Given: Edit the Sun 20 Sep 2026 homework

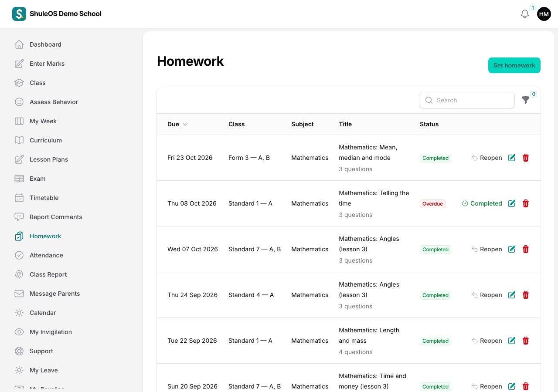Looking at the screenshot, I should coord(512,386).
